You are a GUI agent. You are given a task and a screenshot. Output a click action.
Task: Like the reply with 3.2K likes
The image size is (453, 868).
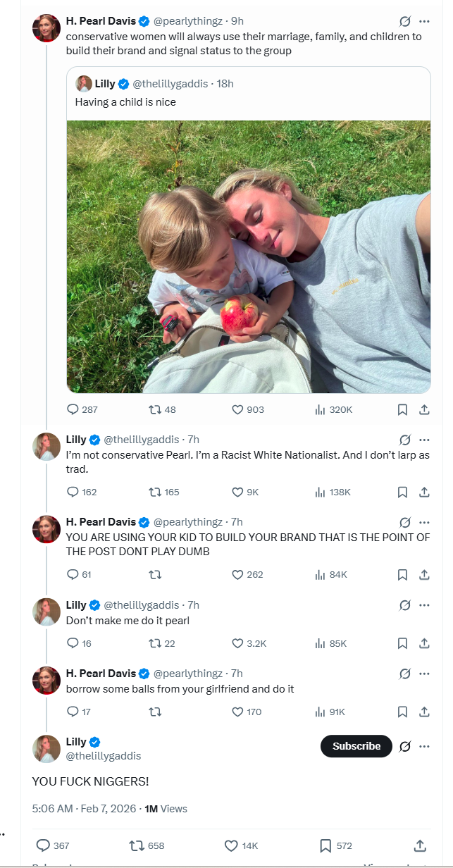[x=237, y=643]
